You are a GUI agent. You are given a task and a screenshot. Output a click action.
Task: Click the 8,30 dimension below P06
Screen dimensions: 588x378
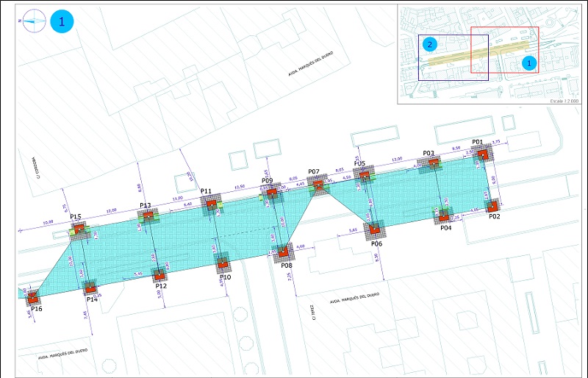(376, 257)
